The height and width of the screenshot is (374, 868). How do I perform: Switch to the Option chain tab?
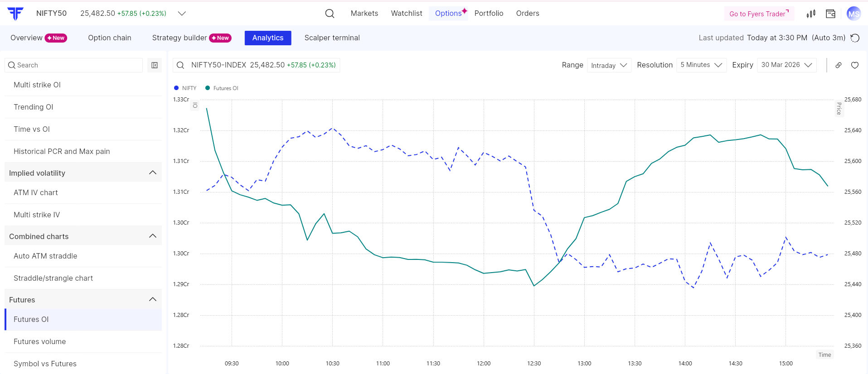tap(110, 38)
